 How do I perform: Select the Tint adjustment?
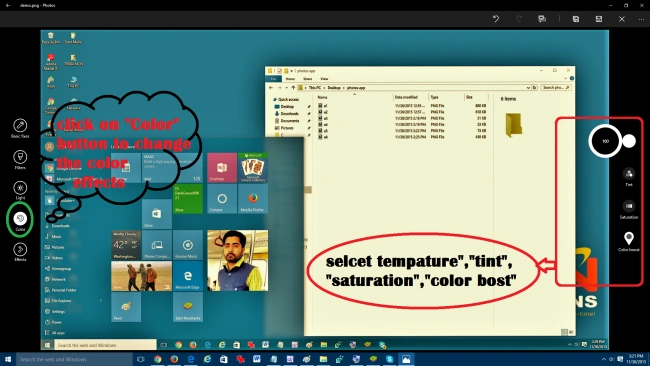(629, 177)
